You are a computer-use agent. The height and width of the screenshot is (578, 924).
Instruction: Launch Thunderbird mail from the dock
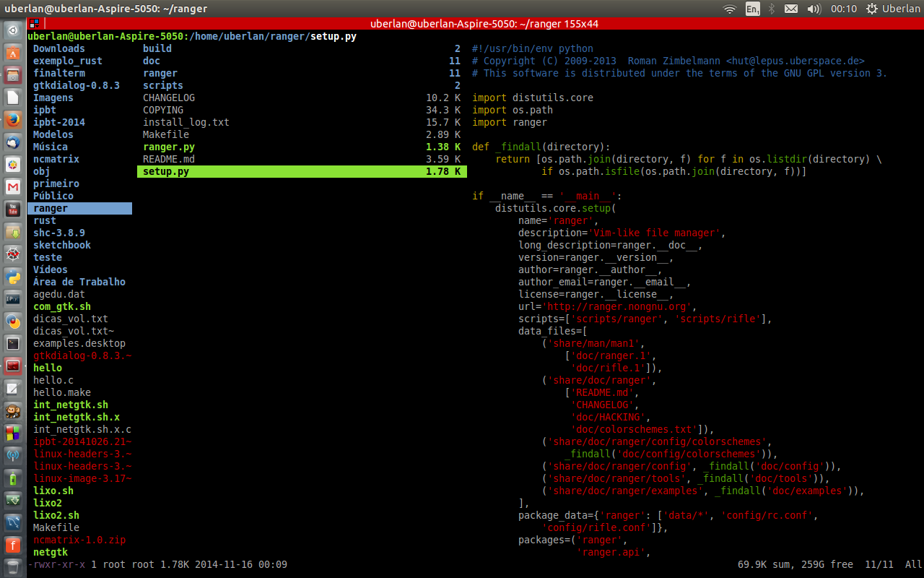(13, 142)
